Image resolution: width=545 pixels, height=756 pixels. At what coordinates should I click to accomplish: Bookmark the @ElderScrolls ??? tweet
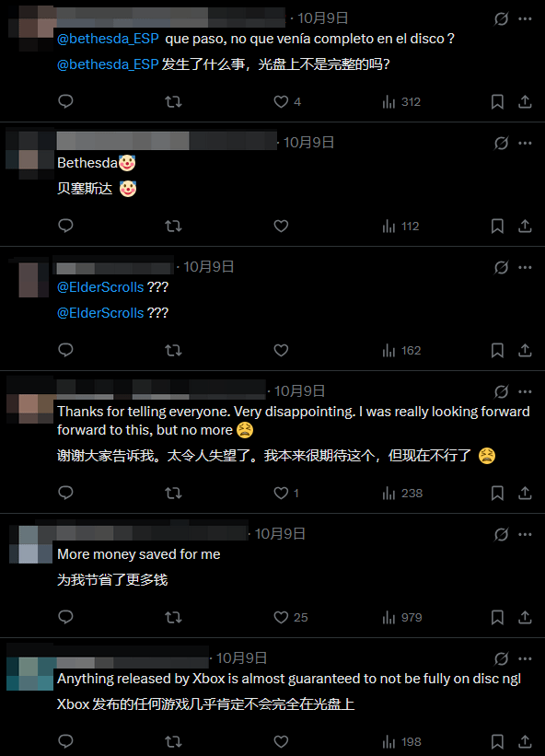[497, 350]
